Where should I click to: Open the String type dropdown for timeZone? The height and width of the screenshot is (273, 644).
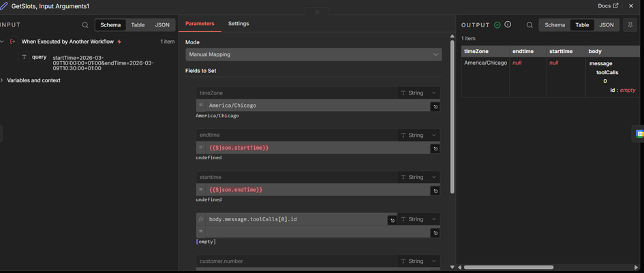click(418, 93)
